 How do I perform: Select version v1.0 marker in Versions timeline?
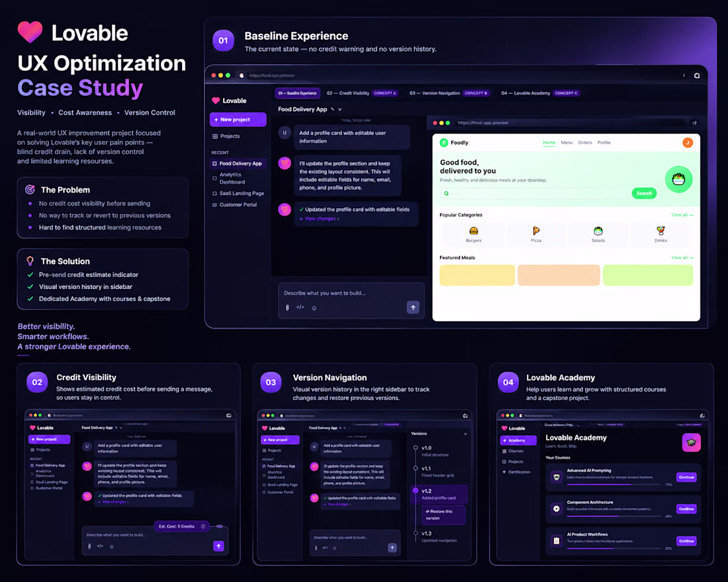click(x=416, y=448)
